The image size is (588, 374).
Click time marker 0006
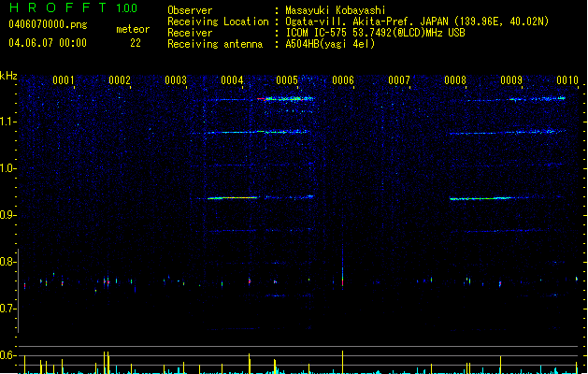(x=343, y=79)
